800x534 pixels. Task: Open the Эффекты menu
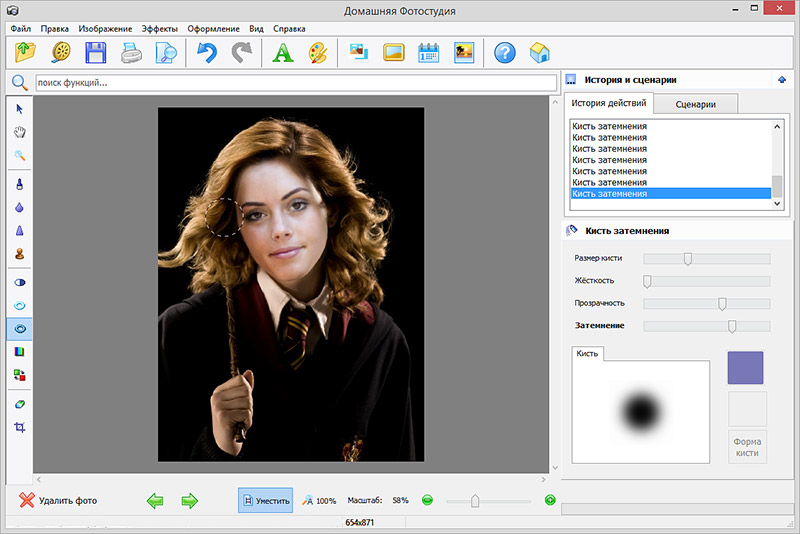tap(159, 29)
